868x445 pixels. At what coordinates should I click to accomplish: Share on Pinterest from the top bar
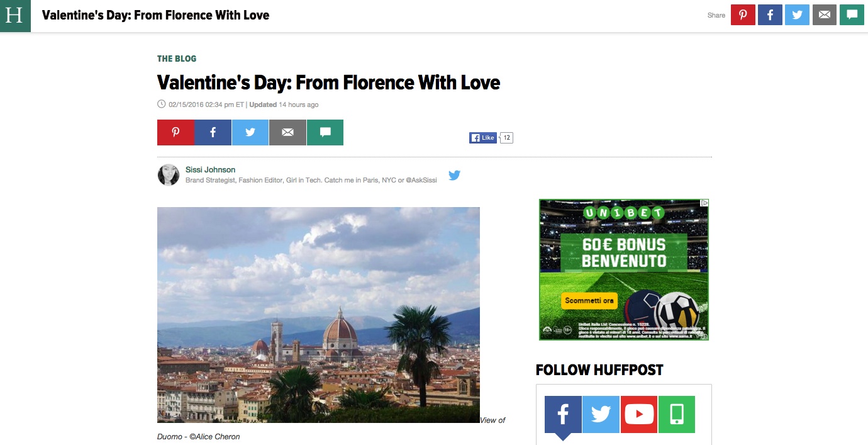click(743, 15)
